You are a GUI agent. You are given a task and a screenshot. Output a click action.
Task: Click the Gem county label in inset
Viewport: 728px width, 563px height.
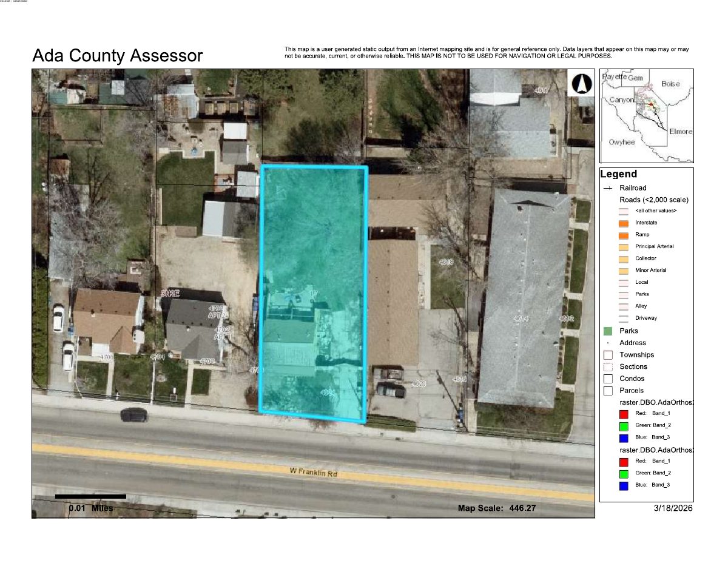pyautogui.click(x=635, y=78)
